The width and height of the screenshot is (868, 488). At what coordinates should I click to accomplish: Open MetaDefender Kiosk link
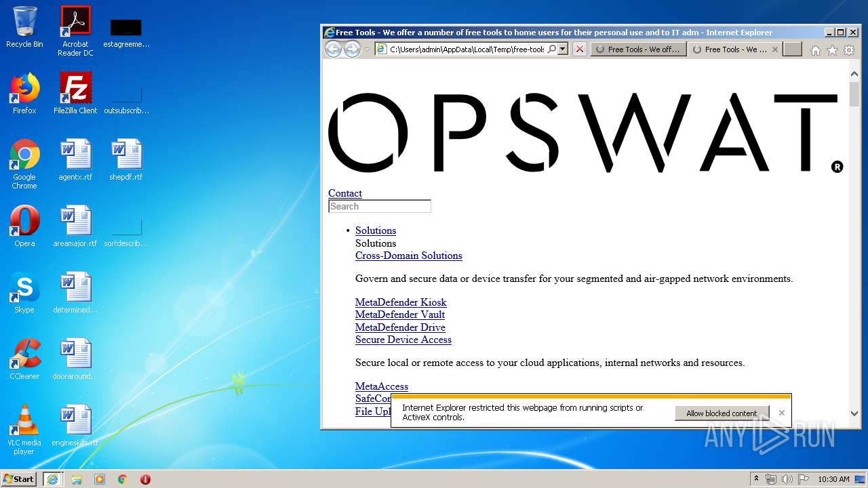[x=401, y=302]
